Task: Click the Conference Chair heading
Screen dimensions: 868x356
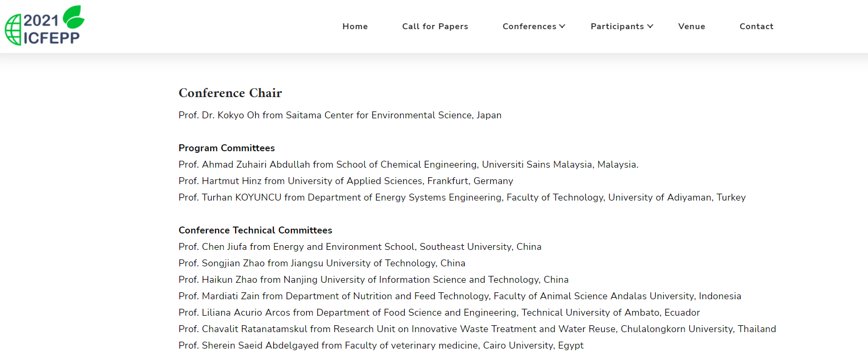Action: (x=230, y=93)
